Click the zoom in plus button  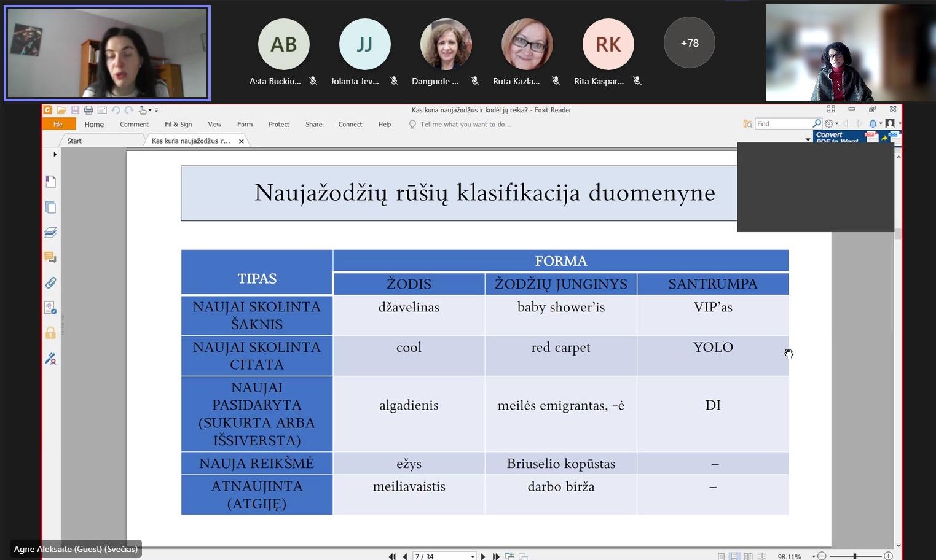coord(888,556)
